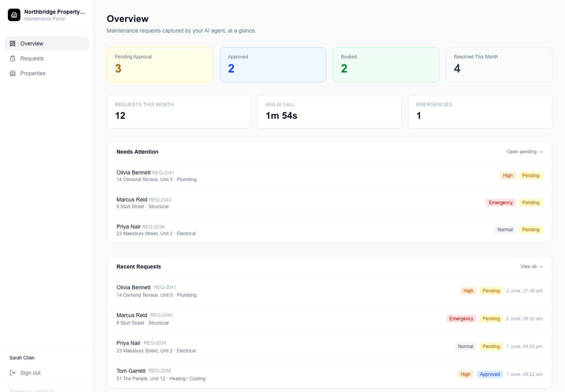Go to Properties in the sidebar
Screen dimensions: 565x392
coord(47,73)
